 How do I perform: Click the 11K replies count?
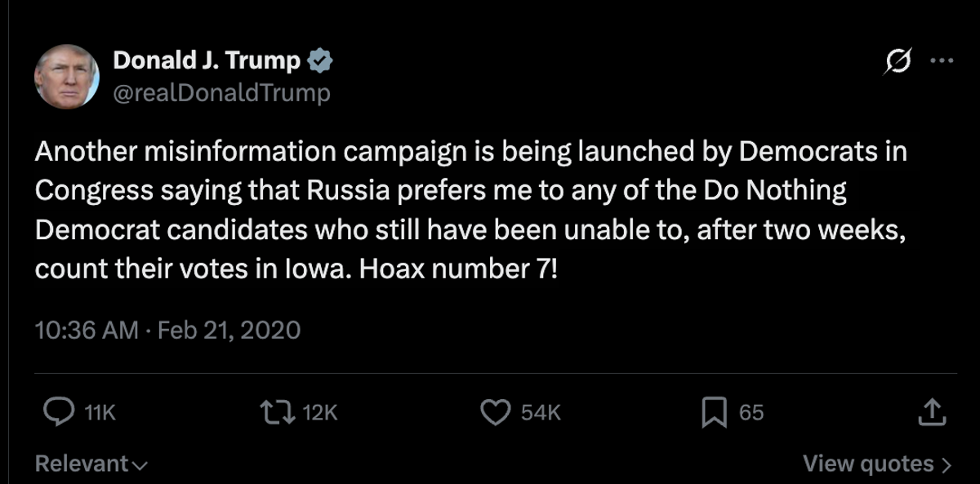click(100, 413)
